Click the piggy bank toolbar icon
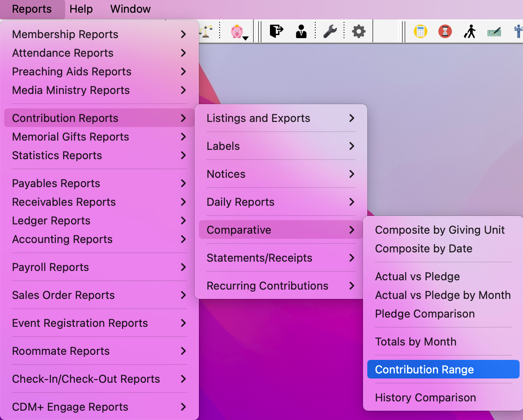Image resolution: width=523 pixels, height=420 pixels. point(237,31)
